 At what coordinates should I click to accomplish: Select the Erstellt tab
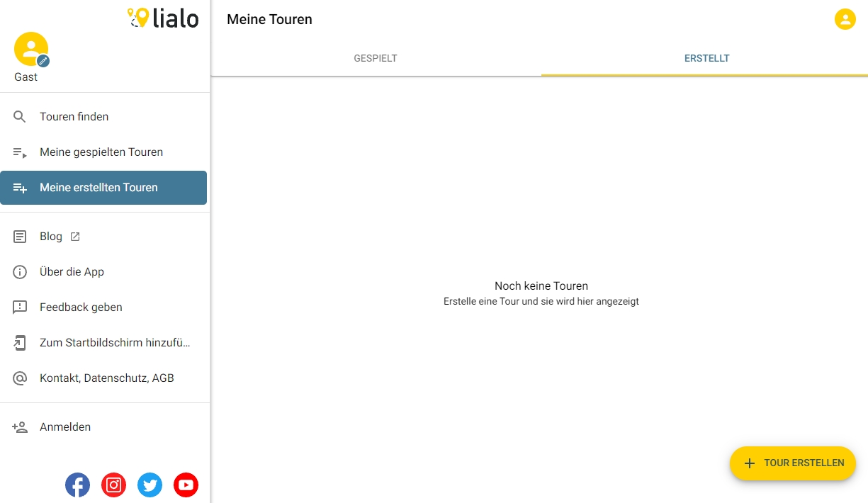pos(706,58)
